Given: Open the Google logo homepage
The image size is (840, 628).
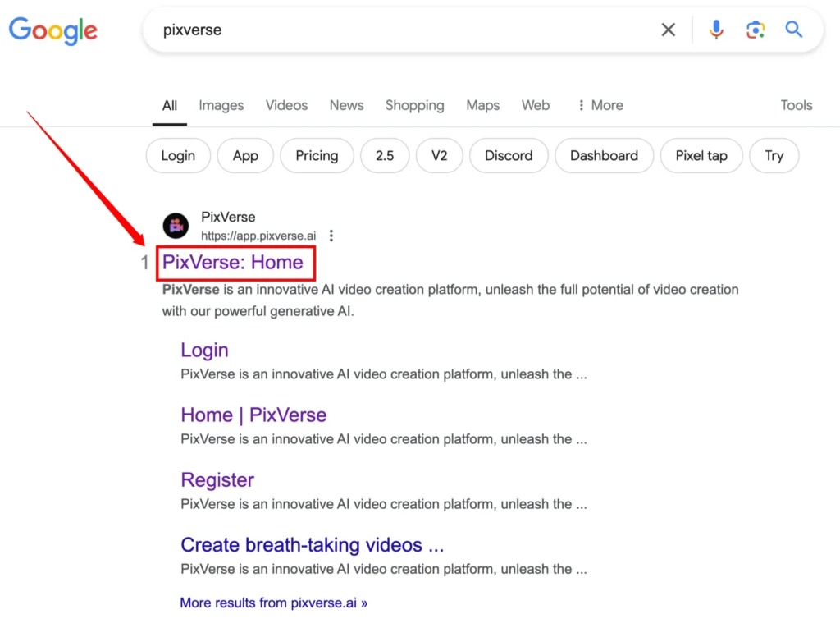Looking at the screenshot, I should pyautogui.click(x=53, y=30).
